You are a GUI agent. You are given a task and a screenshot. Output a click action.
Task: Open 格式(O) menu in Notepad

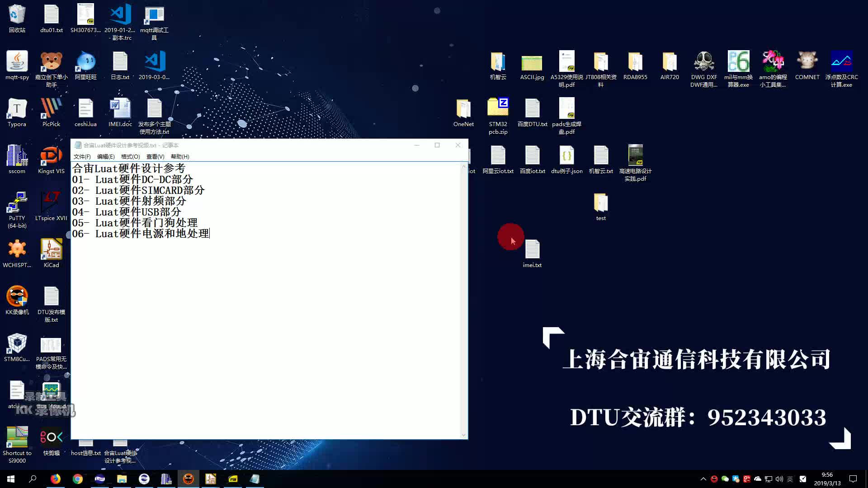coord(130,157)
